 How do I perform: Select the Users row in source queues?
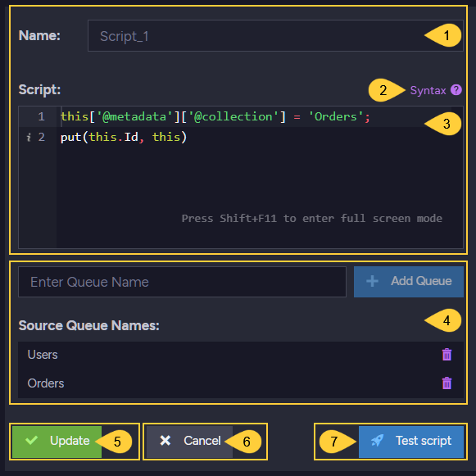pos(241,355)
